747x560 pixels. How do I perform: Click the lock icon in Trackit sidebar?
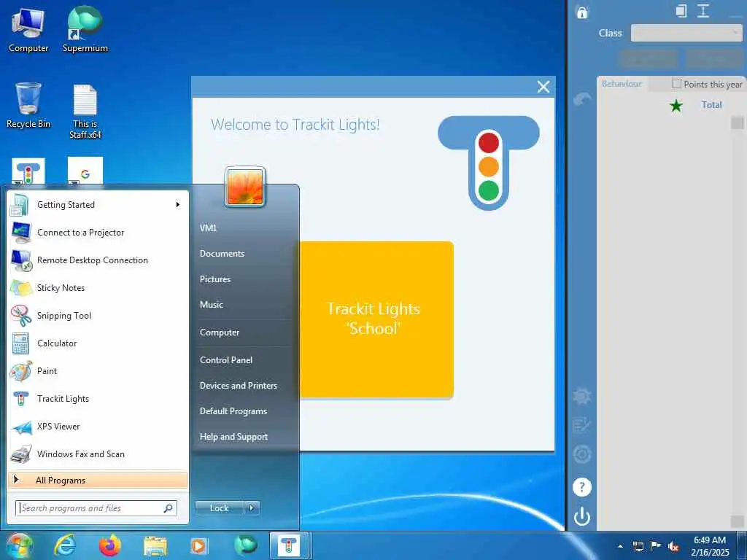point(581,12)
